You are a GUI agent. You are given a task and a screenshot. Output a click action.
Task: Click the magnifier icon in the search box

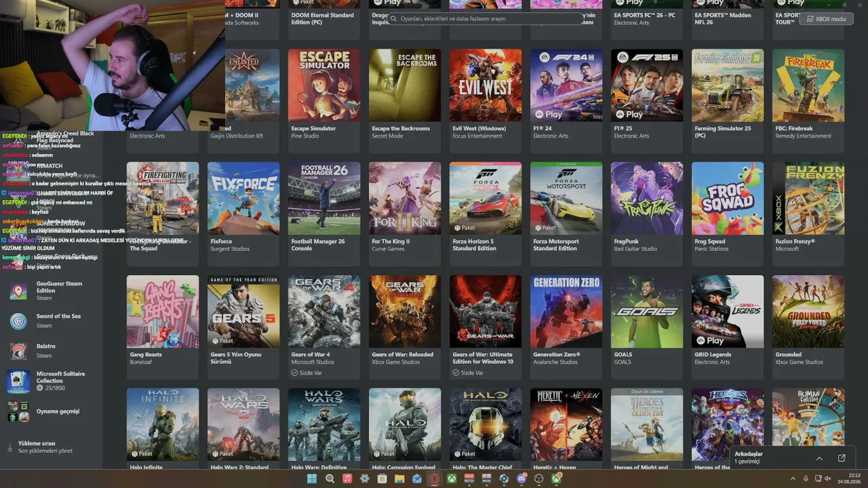click(393, 19)
